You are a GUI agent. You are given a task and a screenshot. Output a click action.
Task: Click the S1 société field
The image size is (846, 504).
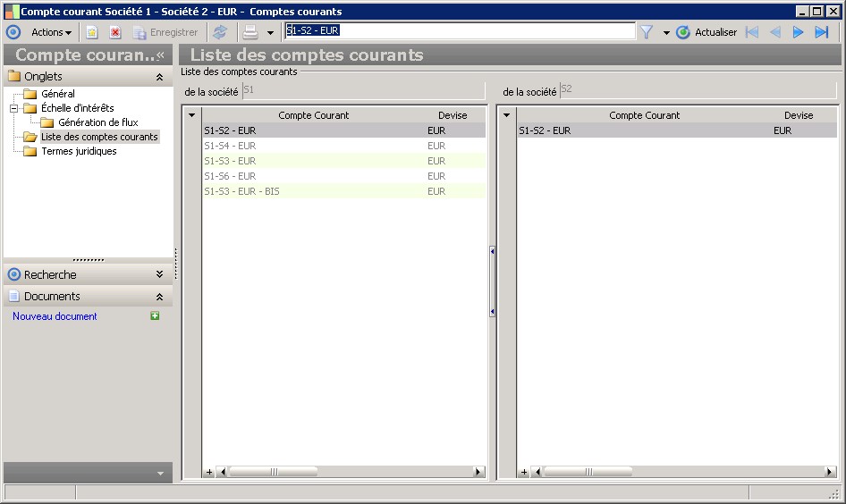[x=364, y=90]
